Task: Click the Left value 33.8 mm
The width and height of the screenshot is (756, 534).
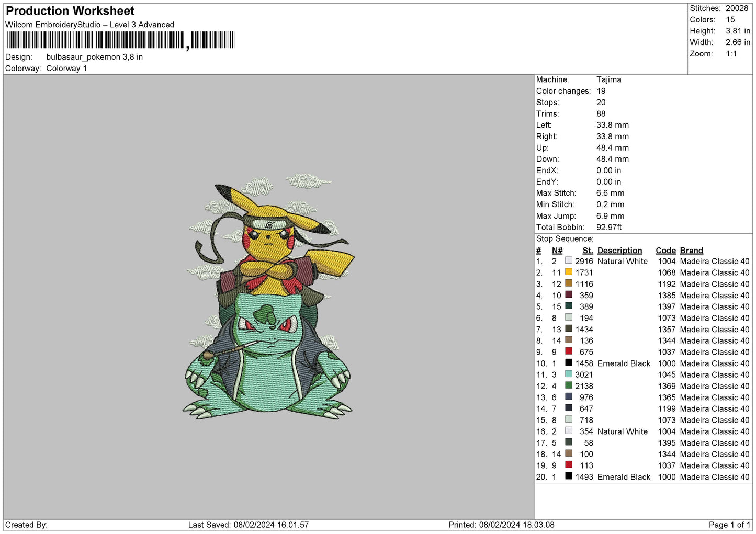Action: click(x=613, y=125)
